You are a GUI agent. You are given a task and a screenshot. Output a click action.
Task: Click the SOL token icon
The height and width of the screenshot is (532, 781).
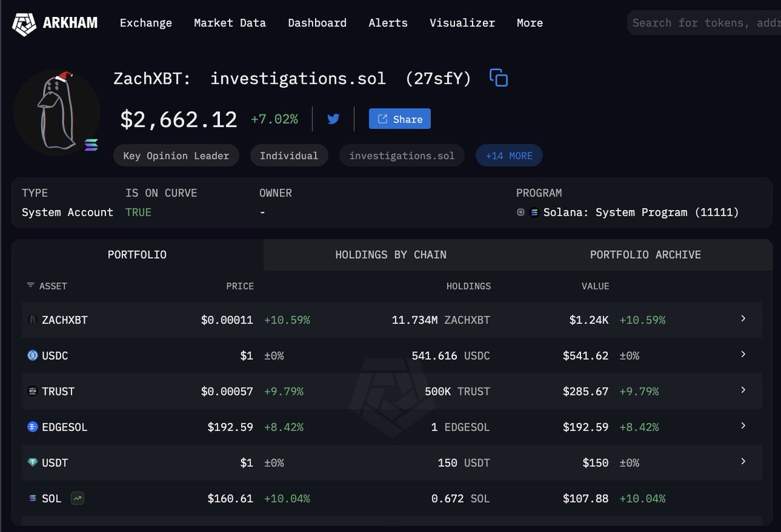33,499
